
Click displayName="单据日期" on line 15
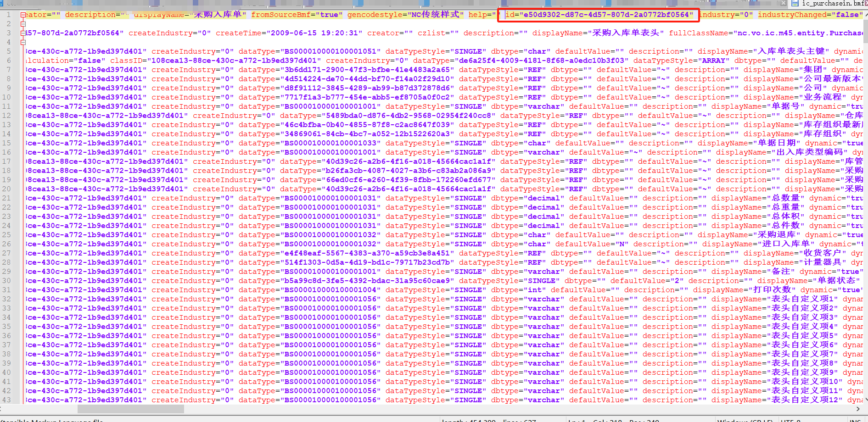coord(749,143)
